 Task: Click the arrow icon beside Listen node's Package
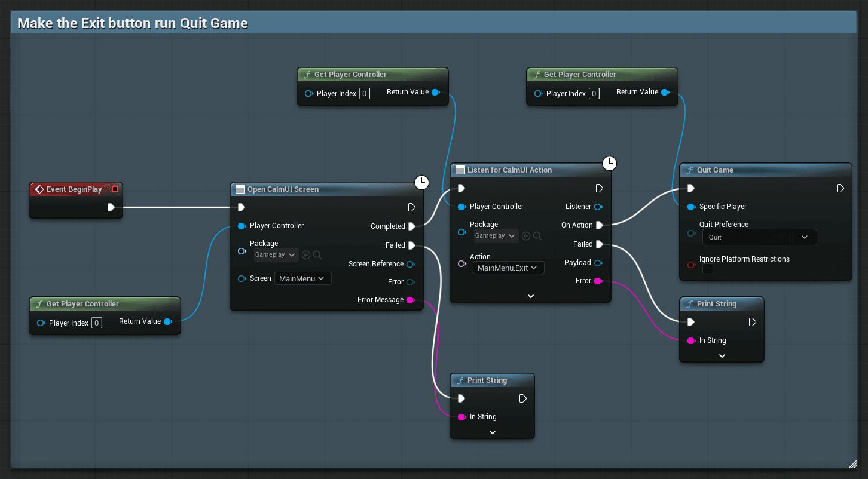pos(526,236)
